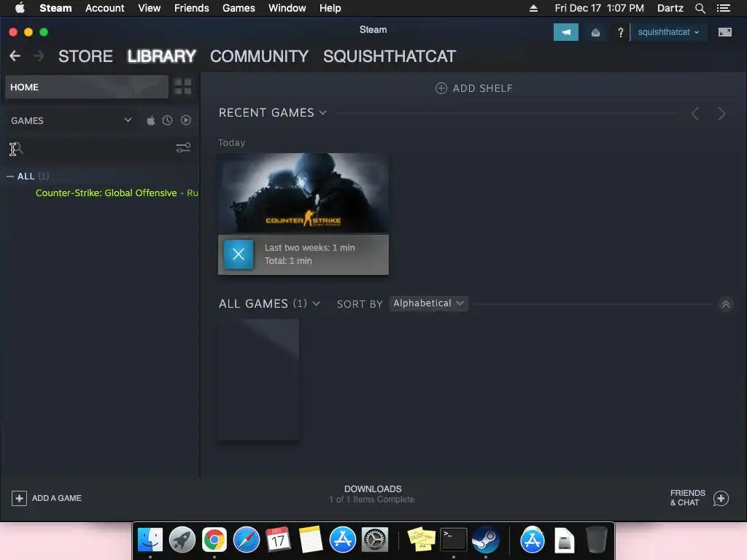The image size is (747, 560).
Task: Go to the STORE tab
Action: pos(85,56)
